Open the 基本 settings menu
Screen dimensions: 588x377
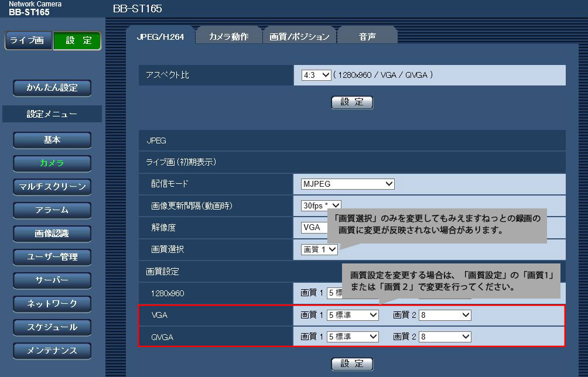coord(52,140)
